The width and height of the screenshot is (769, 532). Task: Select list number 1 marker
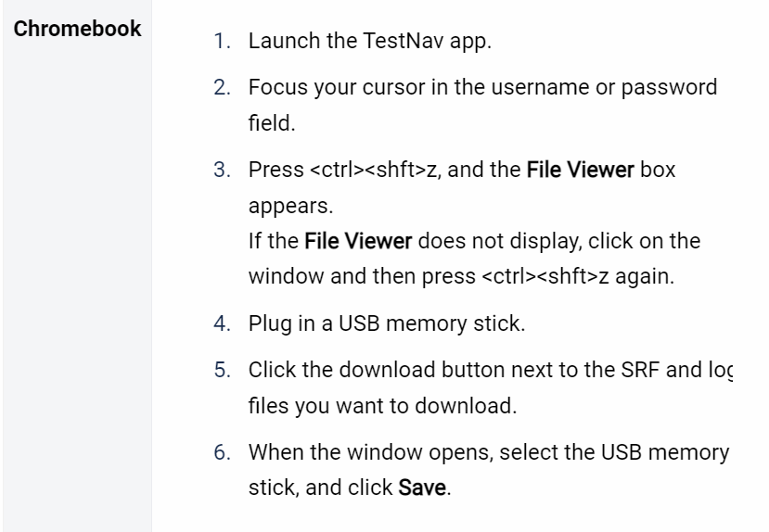point(223,41)
